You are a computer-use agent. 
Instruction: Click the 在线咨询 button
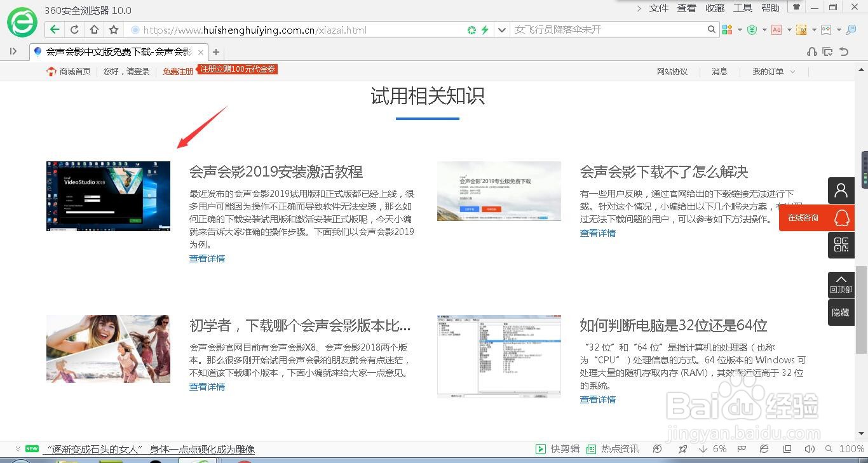[817, 218]
